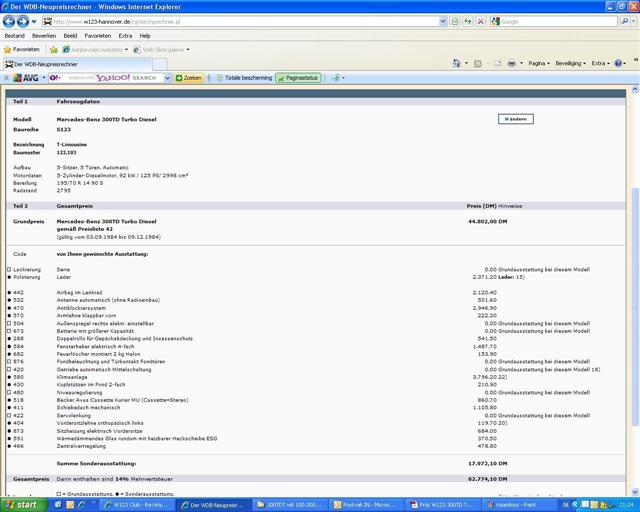Click the feeds icon in command bar
The width and height of the screenshot is (640, 512).
coord(478,63)
